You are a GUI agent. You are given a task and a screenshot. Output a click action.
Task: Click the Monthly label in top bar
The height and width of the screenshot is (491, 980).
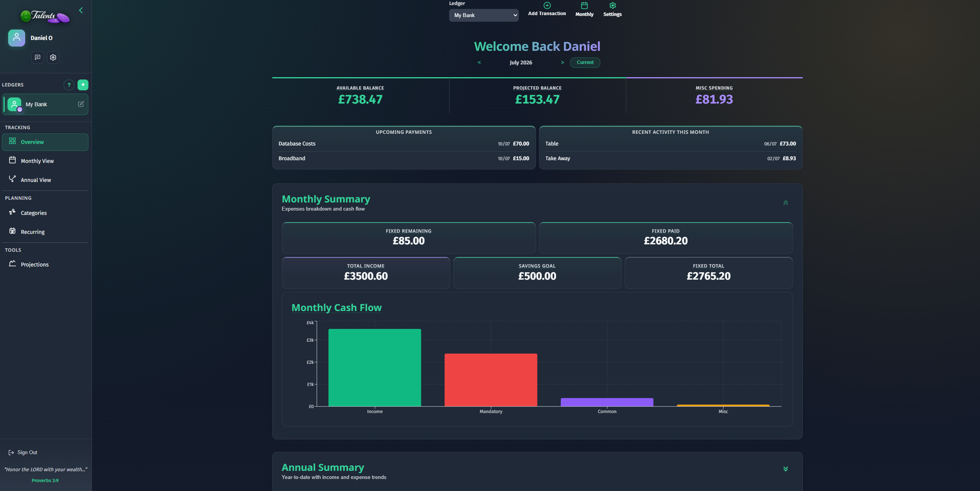[584, 14]
